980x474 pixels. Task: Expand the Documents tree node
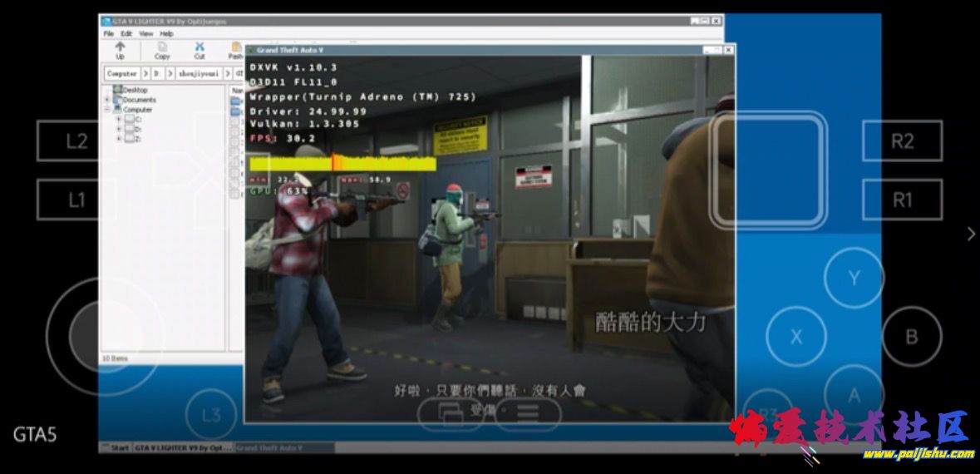point(107,100)
